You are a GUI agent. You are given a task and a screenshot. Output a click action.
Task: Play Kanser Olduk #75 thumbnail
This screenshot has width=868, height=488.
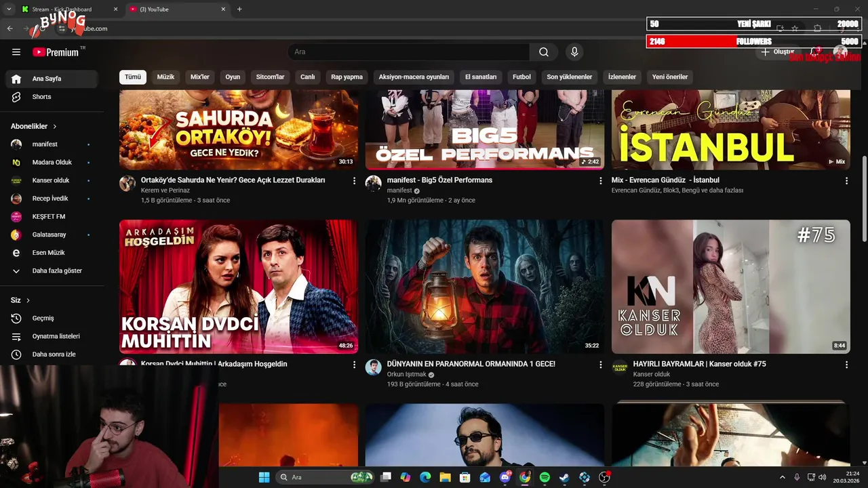pos(731,287)
